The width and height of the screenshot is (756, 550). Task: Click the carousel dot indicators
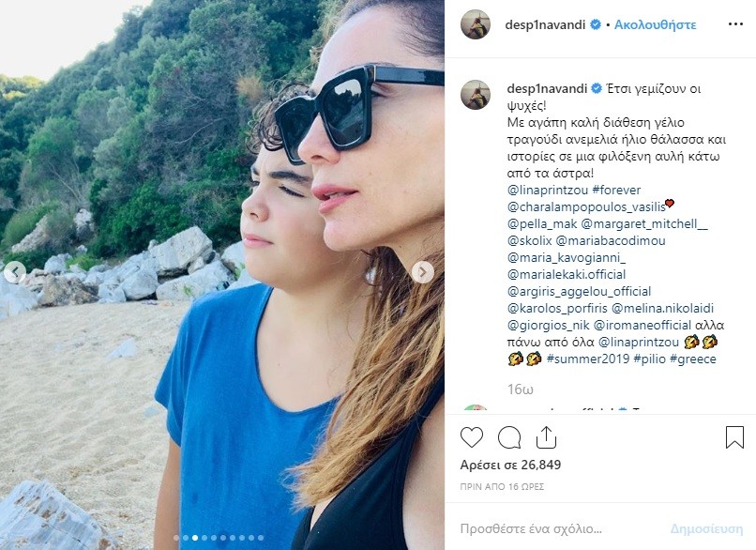222,538
